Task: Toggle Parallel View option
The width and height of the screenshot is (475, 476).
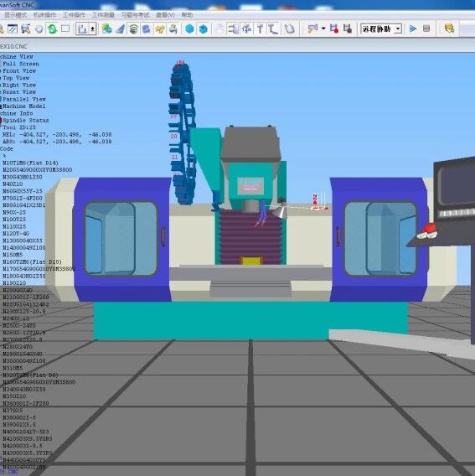Action: 24,99
